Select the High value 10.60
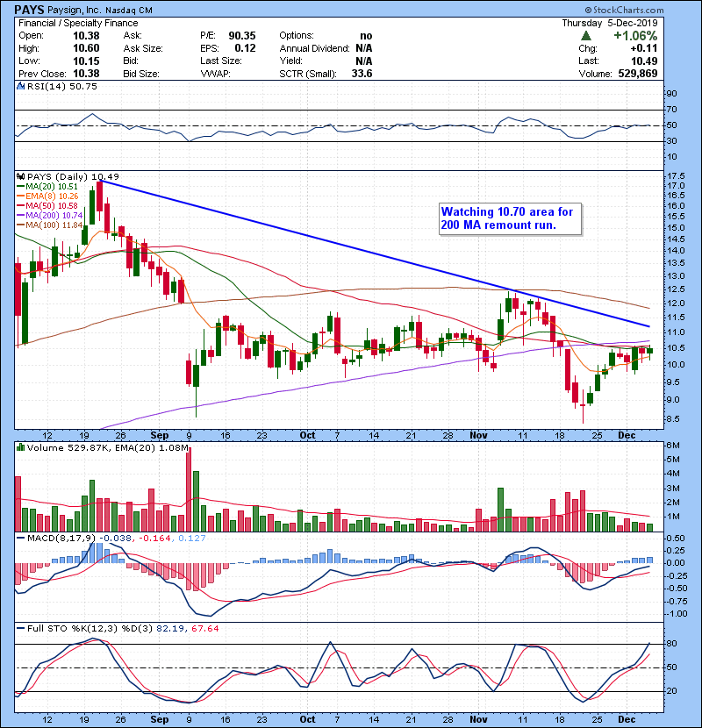Screen dimensions: 702x728 (x=86, y=48)
